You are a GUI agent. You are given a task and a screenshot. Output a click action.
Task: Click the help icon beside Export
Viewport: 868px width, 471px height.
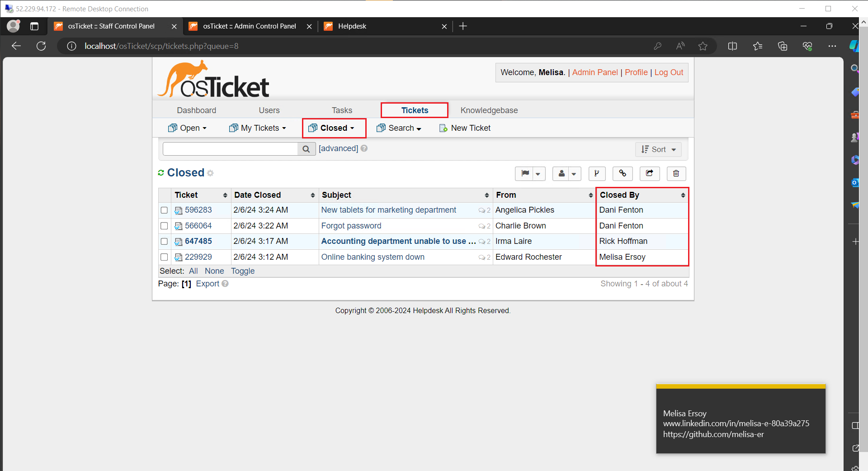pos(225,284)
